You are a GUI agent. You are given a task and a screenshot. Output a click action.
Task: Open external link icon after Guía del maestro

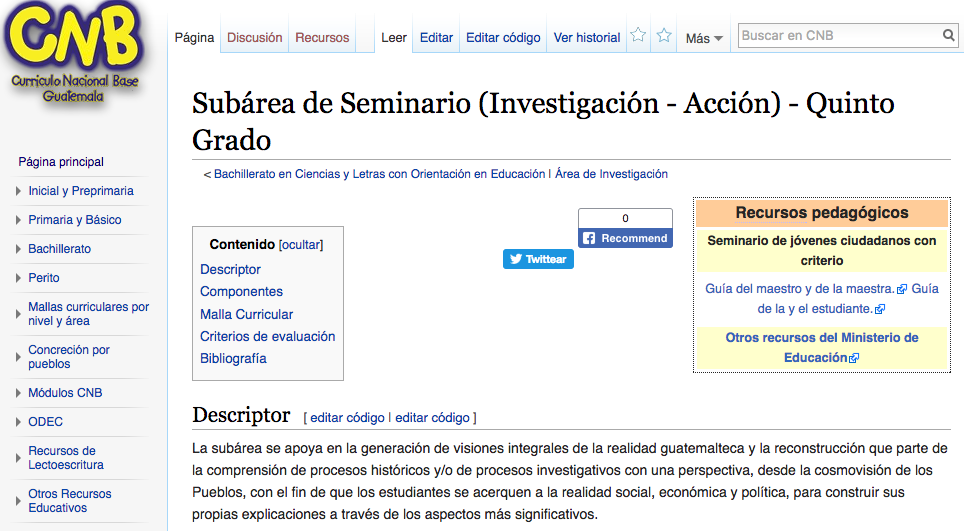click(x=902, y=289)
